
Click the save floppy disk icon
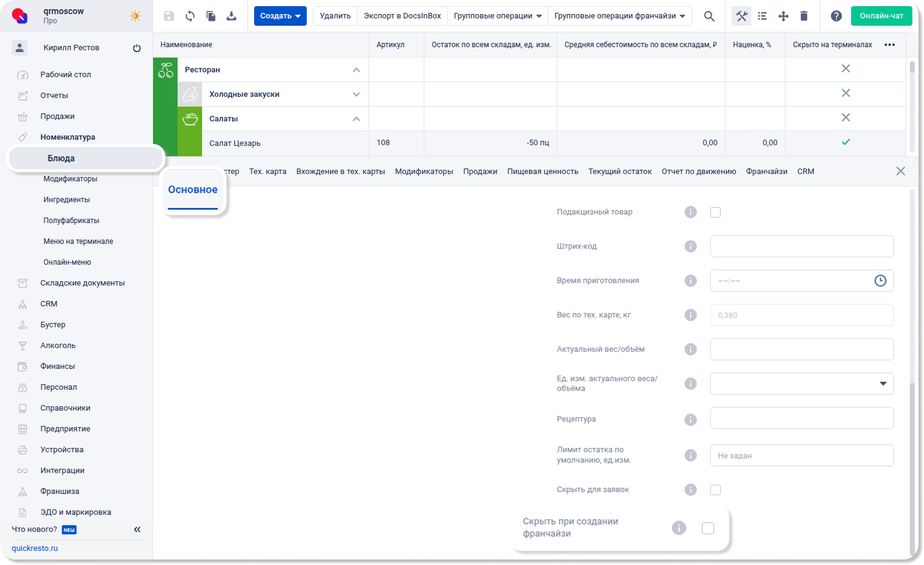(169, 16)
